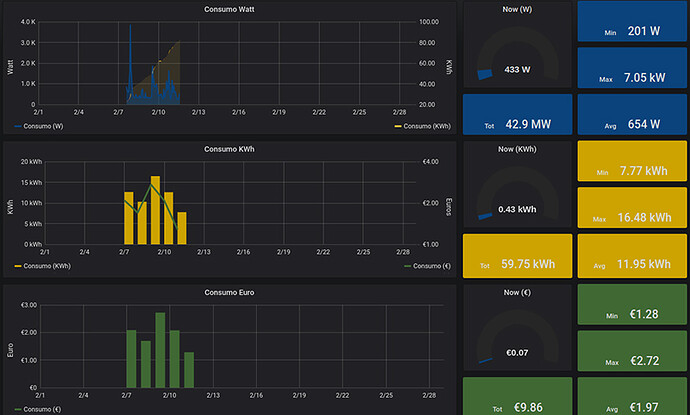The width and height of the screenshot is (690, 415).
Task: Click the tallest yellow bar in the KWh chart
Action: 155,210
